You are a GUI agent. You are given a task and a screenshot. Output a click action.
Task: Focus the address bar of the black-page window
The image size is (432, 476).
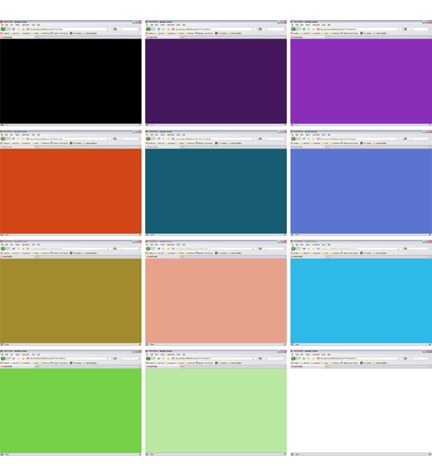pyautogui.click(x=68, y=29)
